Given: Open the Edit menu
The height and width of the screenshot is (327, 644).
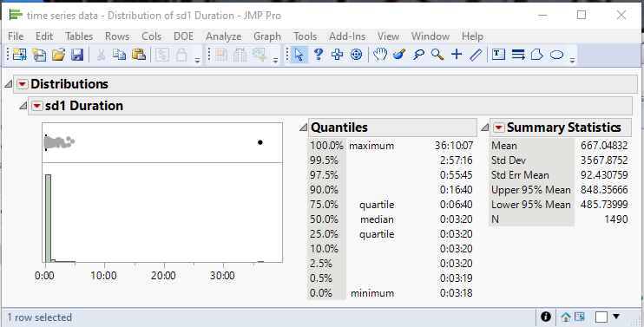Looking at the screenshot, I should coord(44,36).
